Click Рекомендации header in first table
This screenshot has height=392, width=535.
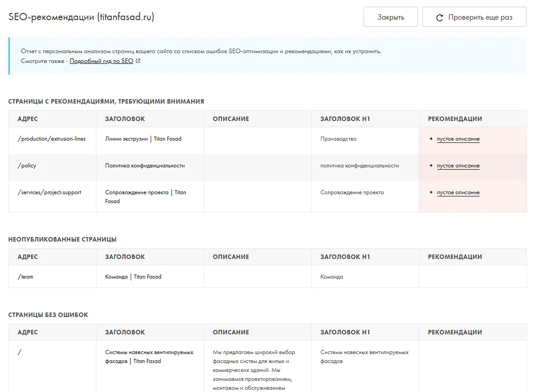coord(455,119)
